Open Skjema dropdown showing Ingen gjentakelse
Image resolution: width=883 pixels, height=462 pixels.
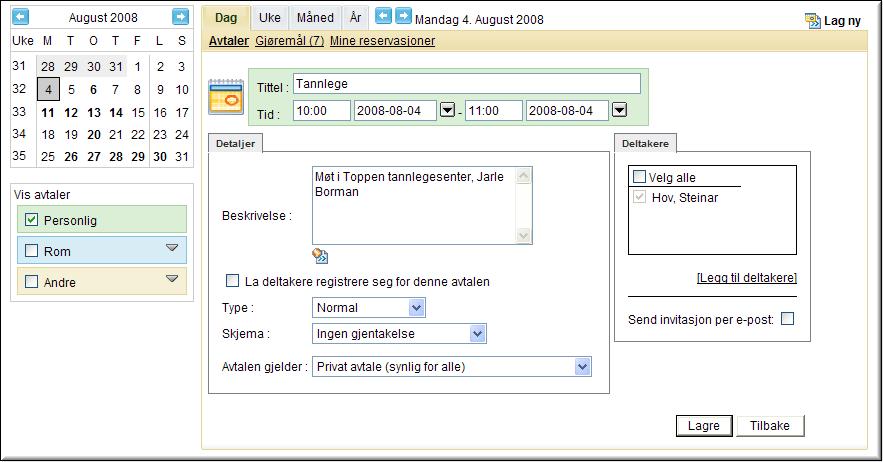pyautogui.click(x=399, y=334)
